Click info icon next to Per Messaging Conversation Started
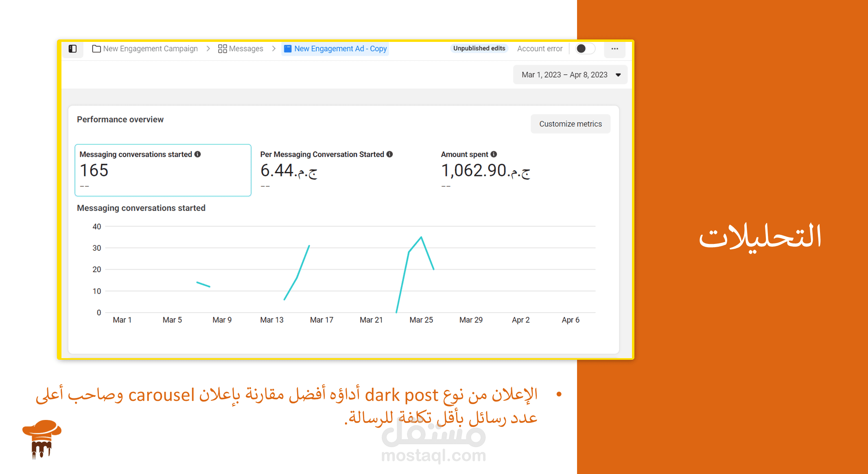Viewport: 868px width, 474px height. (x=390, y=154)
